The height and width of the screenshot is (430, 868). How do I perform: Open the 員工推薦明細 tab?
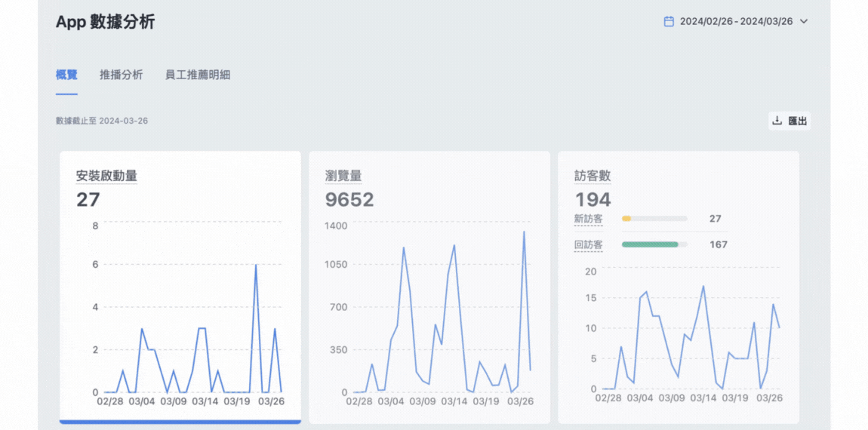tap(198, 75)
